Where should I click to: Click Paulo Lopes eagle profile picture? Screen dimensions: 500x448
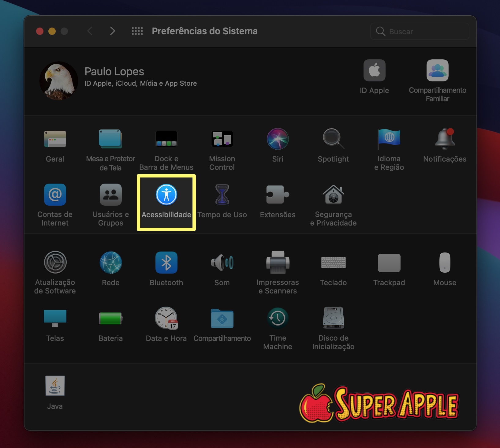pos(59,81)
